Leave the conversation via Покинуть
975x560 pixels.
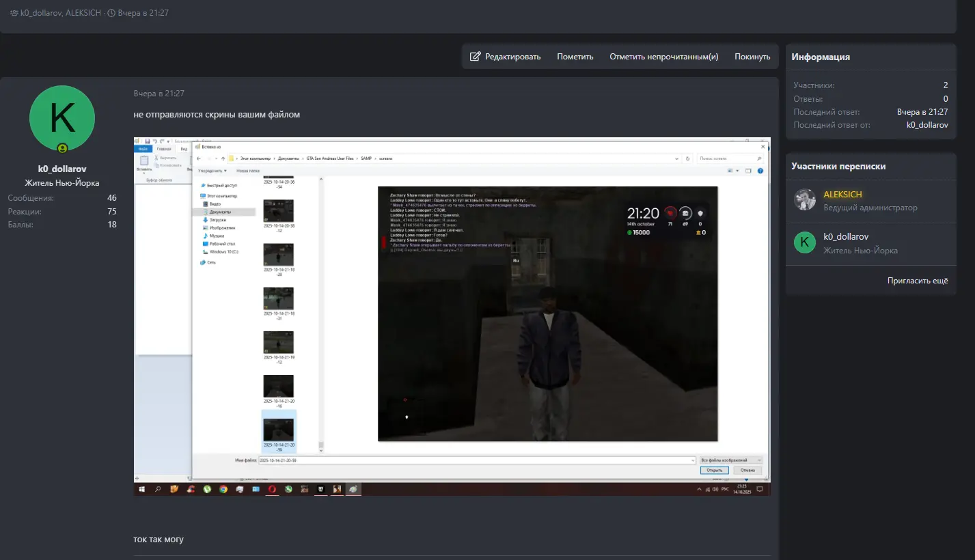pyautogui.click(x=752, y=57)
